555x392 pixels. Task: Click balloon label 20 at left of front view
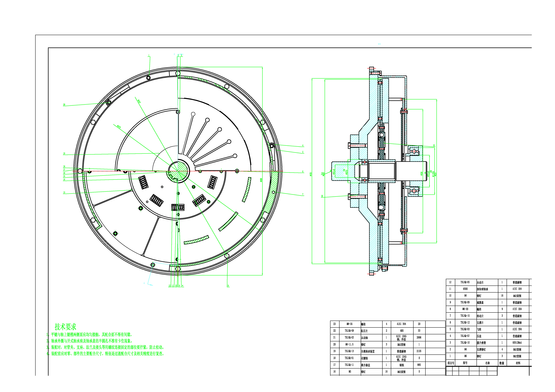64,105
